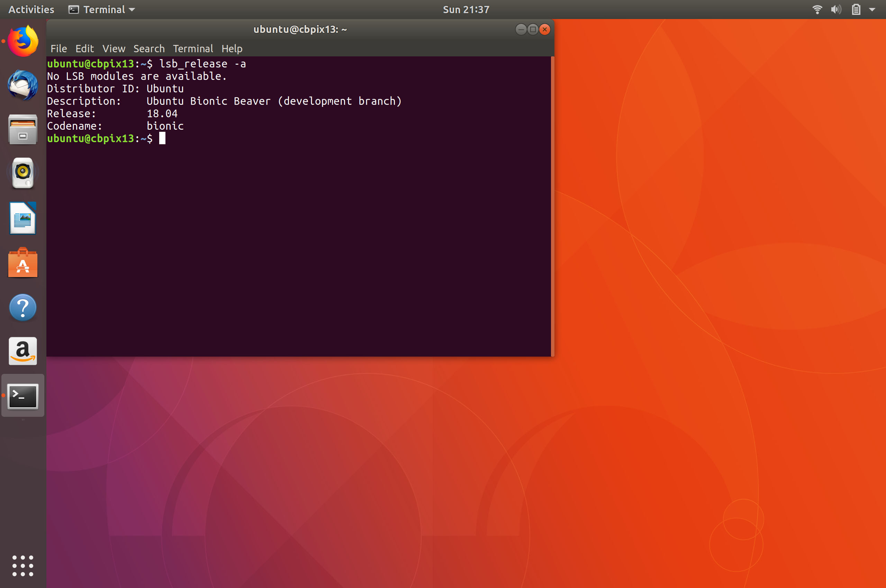Image resolution: width=886 pixels, height=588 pixels.
Task: Open the File menu
Action: click(58, 49)
